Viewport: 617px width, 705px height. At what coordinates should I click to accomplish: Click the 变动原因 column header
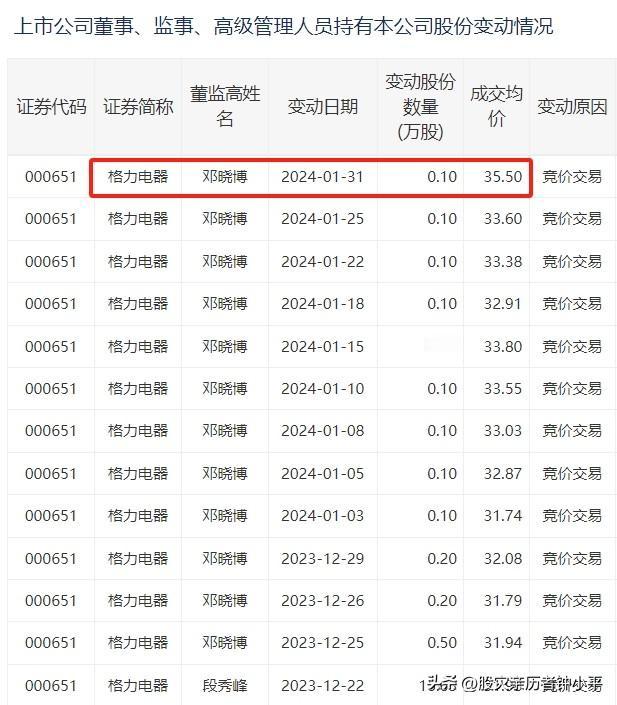(x=572, y=107)
